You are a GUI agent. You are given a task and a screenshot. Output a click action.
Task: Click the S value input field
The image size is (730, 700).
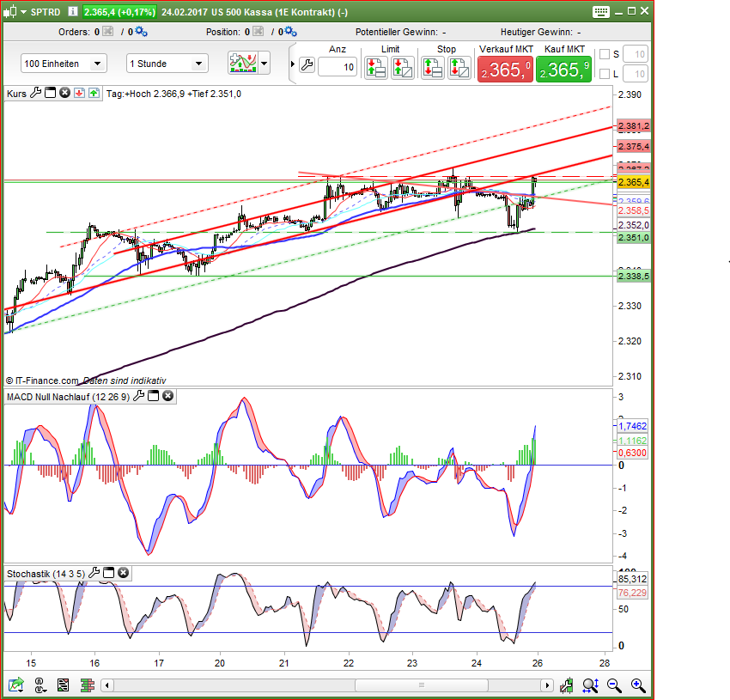[x=635, y=54]
